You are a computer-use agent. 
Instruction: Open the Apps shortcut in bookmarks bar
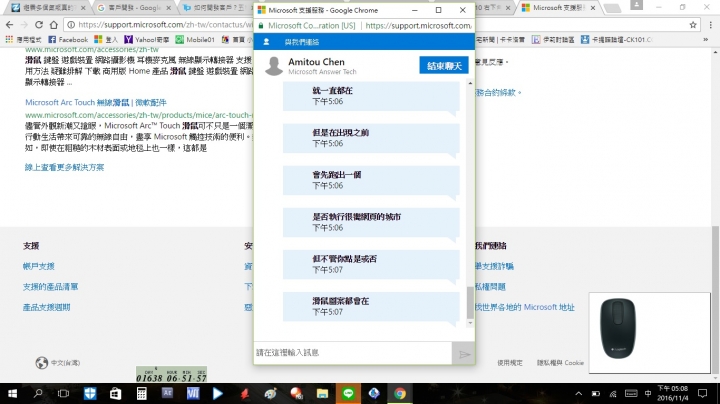[x=22, y=39]
